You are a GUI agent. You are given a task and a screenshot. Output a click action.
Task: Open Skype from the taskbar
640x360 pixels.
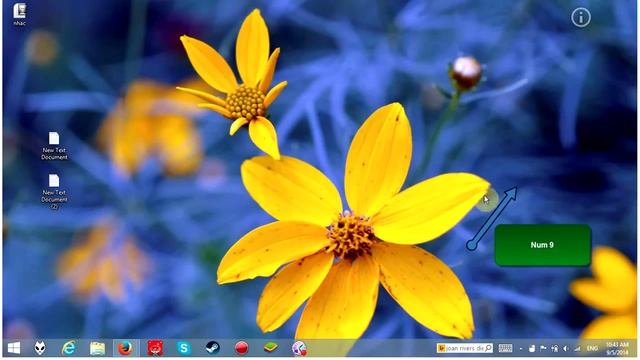coord(184,348)
